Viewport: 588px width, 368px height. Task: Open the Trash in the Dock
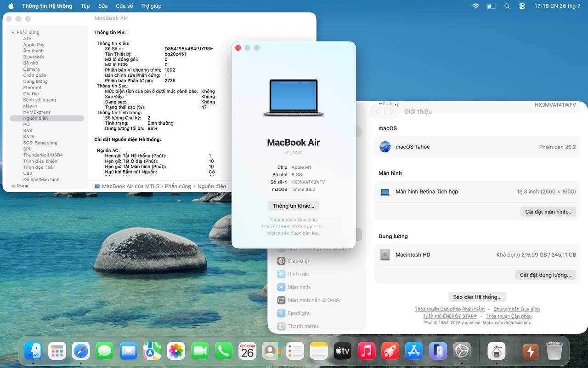[554, 351]
